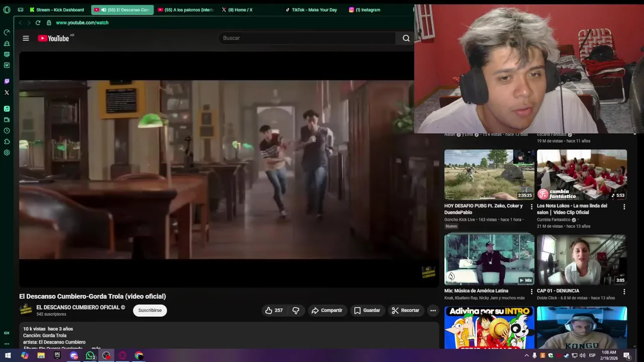This screenshot has width=644, height=362.
Task: Click Suscribirse button
Action: click(150, 310)
